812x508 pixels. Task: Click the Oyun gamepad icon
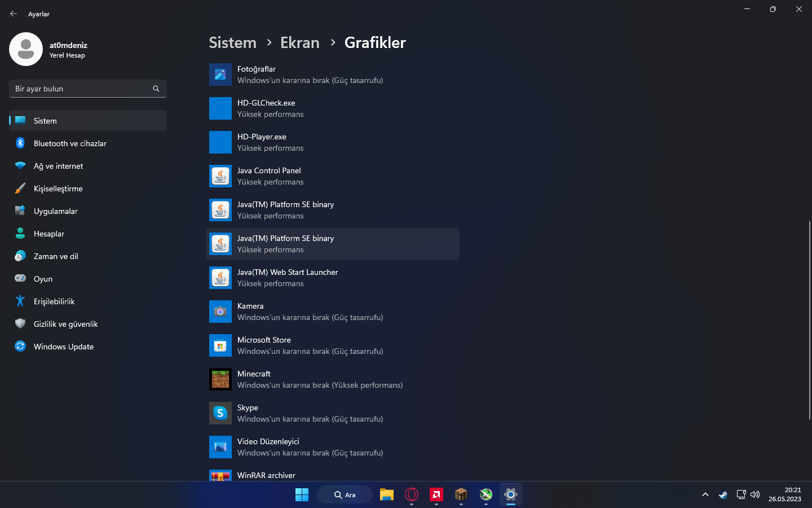coord(20,278)
